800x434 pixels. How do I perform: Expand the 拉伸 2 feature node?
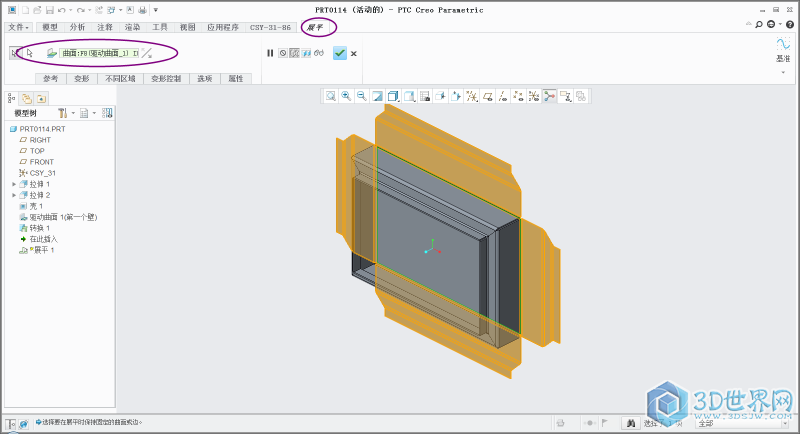[14, 195]
